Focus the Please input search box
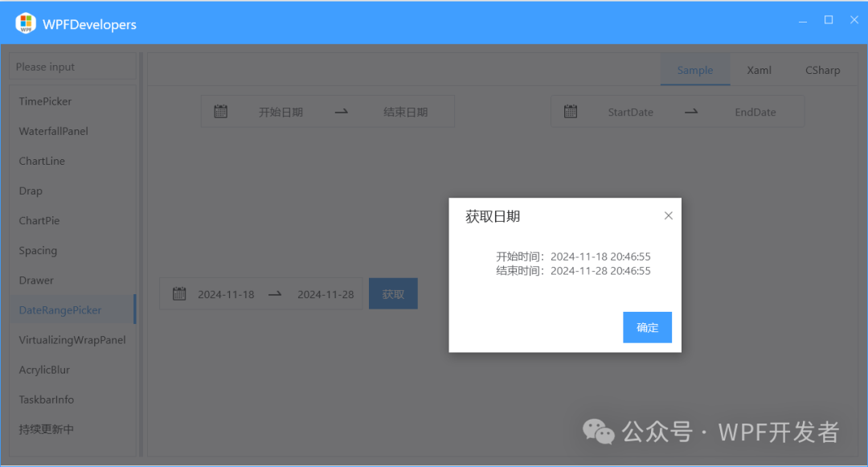 (x=72, y=67)
